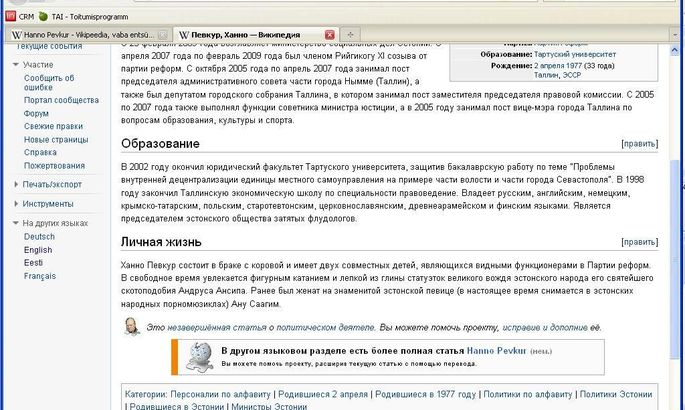Open a new browser tab with the plus button
This screenshot has height=410, width=685.
click(x=350, y=34)
